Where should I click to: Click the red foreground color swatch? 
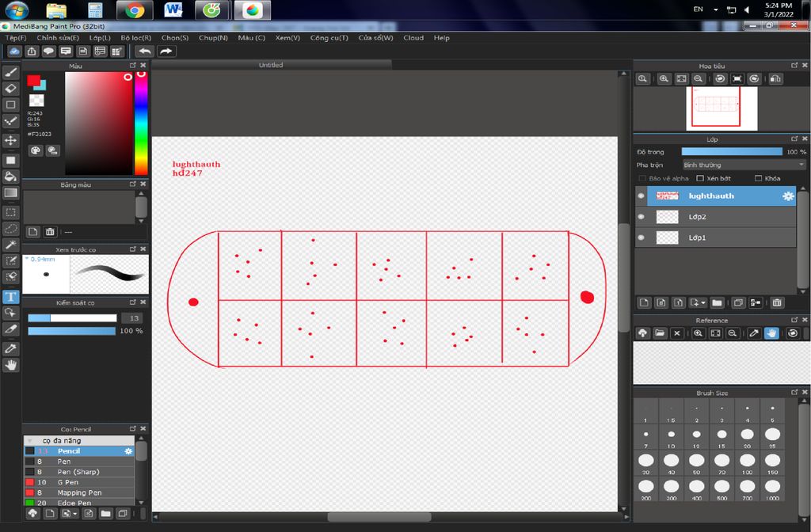(33, 81)
